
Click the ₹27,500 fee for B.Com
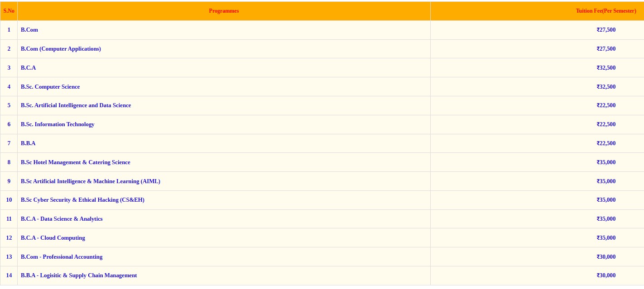pyautogui.click(x=606, y=30)
